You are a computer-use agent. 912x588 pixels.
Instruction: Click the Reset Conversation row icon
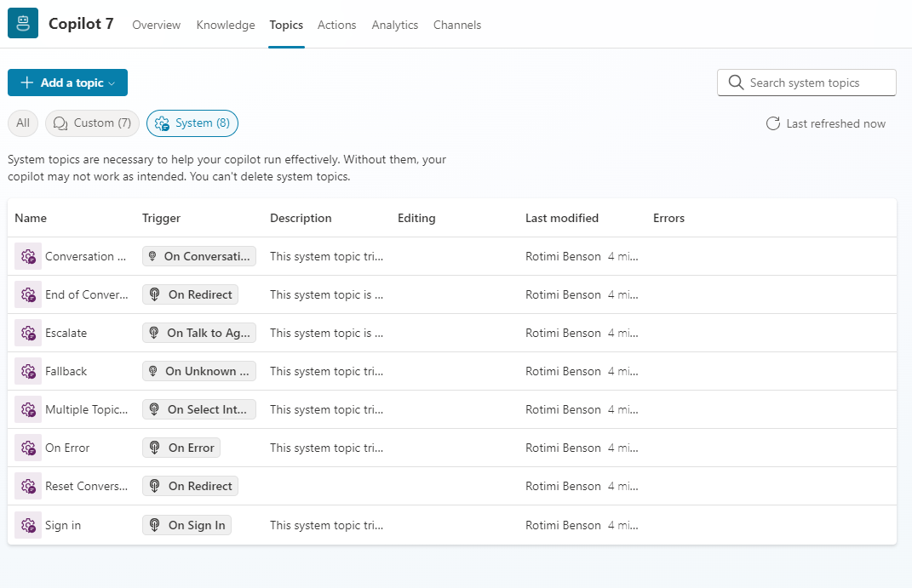pyautogui.click(x=28, y=487)
